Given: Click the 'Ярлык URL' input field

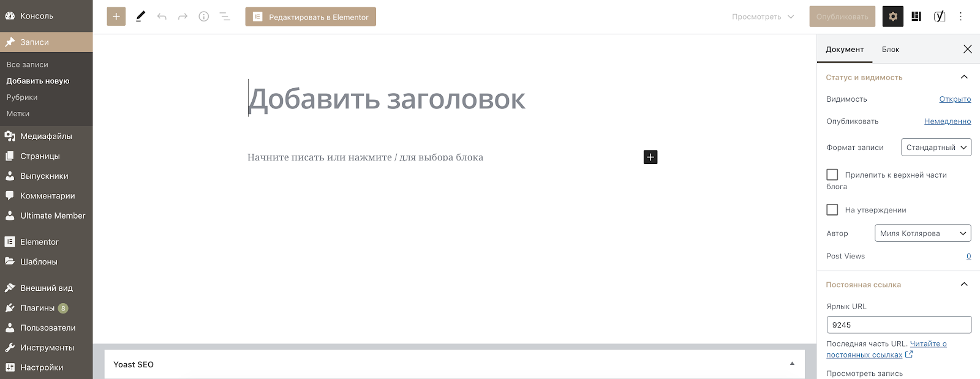Looking at the screenshot, I should click(899, 325).
